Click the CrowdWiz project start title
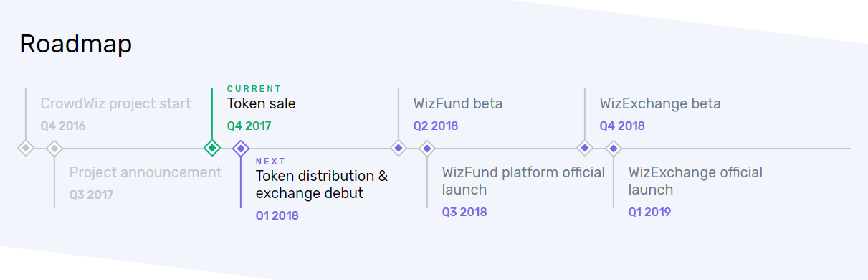The width and height of the screenshot is (868, 280). [x=115, y=103]
